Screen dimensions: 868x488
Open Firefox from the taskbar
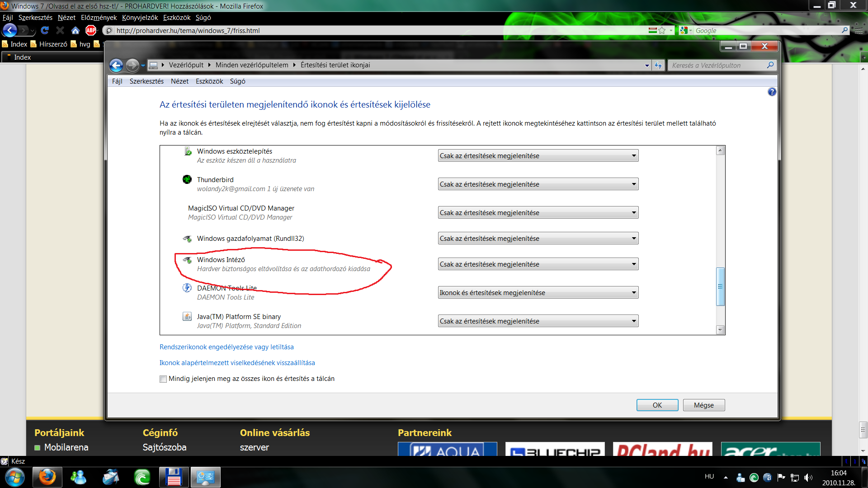click(x=47, y=477)
